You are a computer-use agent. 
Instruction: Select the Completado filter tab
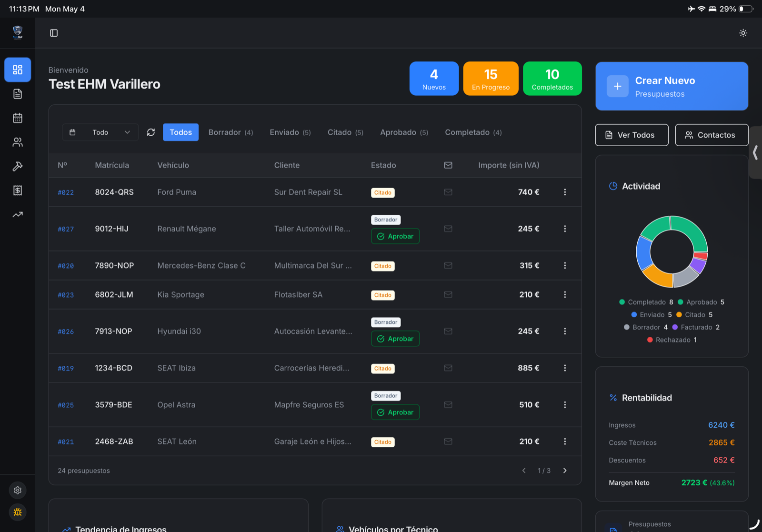[x=473, y=132]
